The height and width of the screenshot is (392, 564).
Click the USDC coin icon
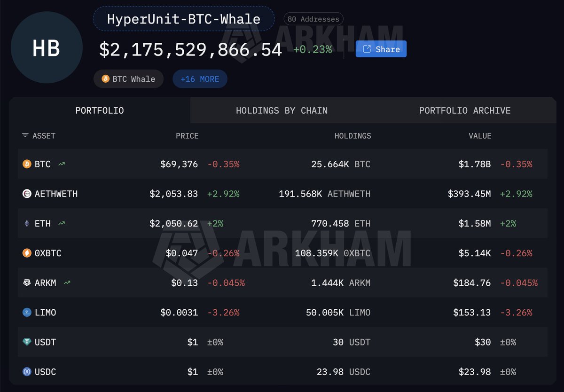[x=27, y=372]
